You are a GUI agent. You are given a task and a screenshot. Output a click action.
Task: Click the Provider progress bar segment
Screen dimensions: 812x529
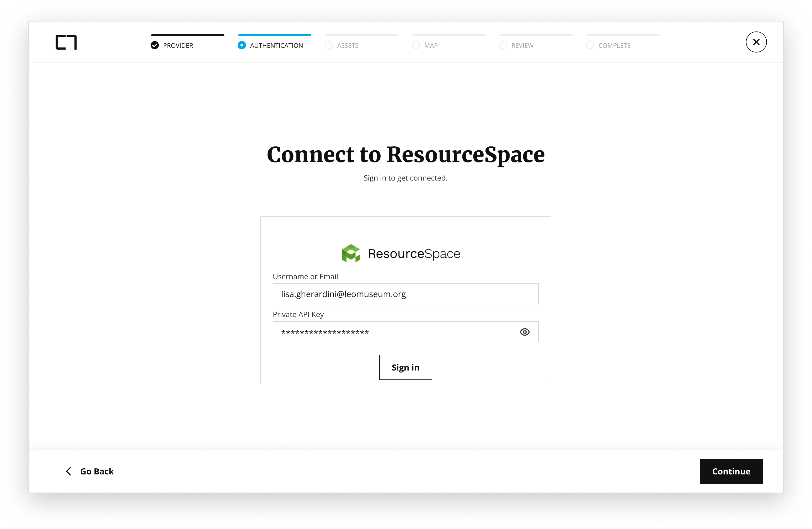[x=188, y=35]
